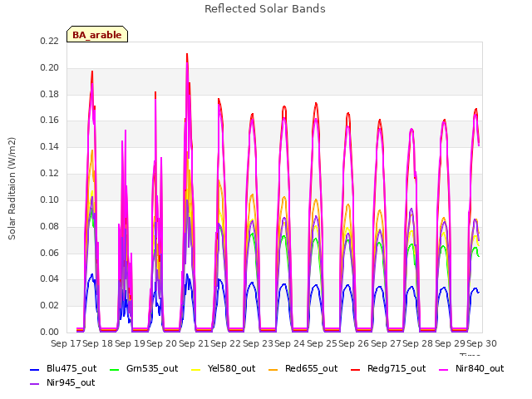The image size is (532, 399).
Task: Click the 0.06 y-axis tick label
Action: [50, 253]
